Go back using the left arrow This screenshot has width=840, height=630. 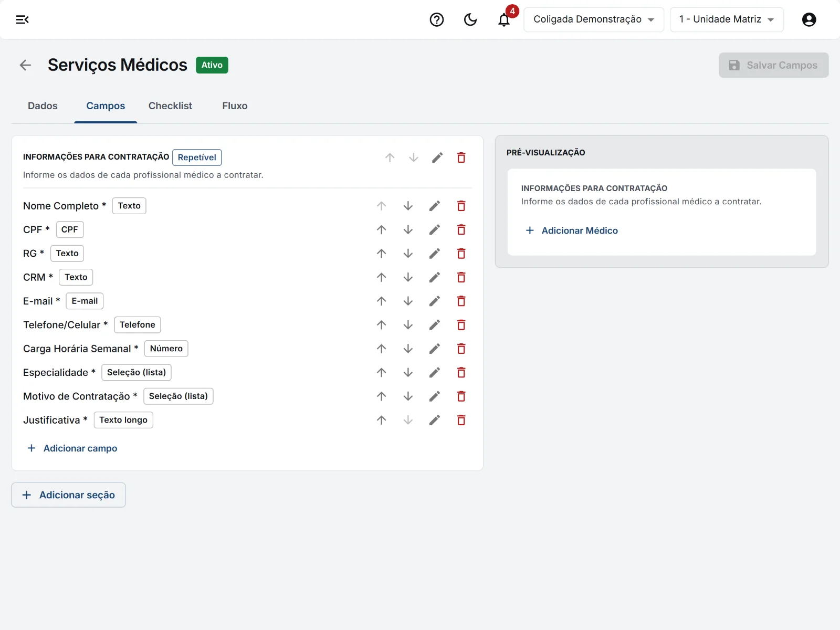pos(25,65)
